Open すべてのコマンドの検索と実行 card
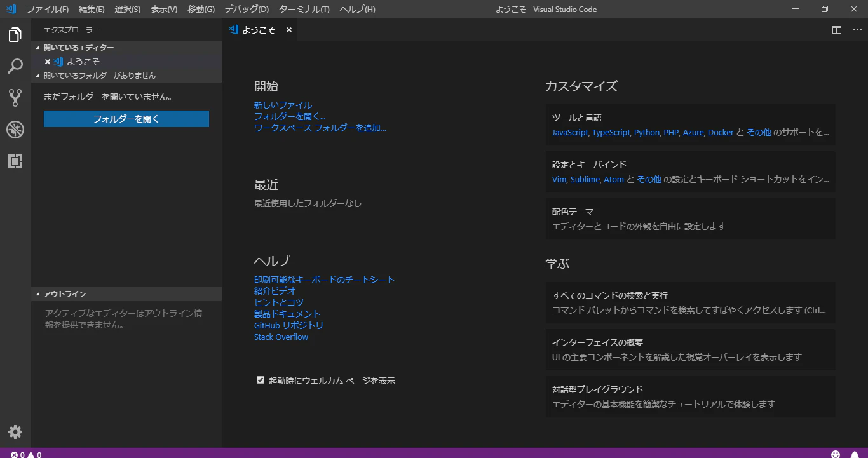 691,303
